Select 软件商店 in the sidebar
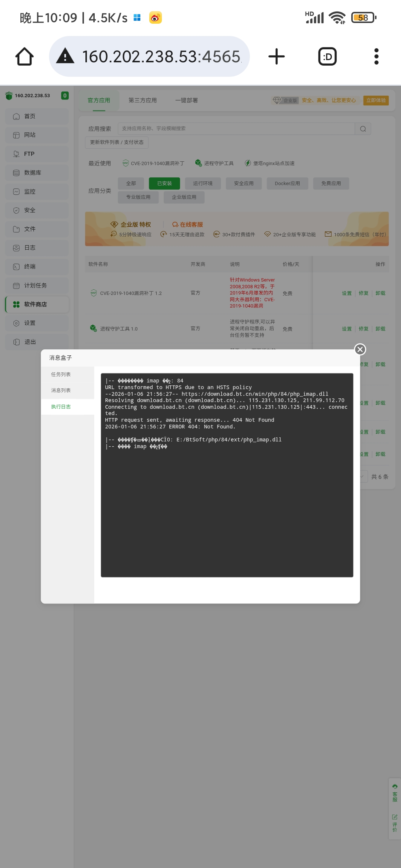401x868 pixels. pyautogui.click(x=37, y=305)
